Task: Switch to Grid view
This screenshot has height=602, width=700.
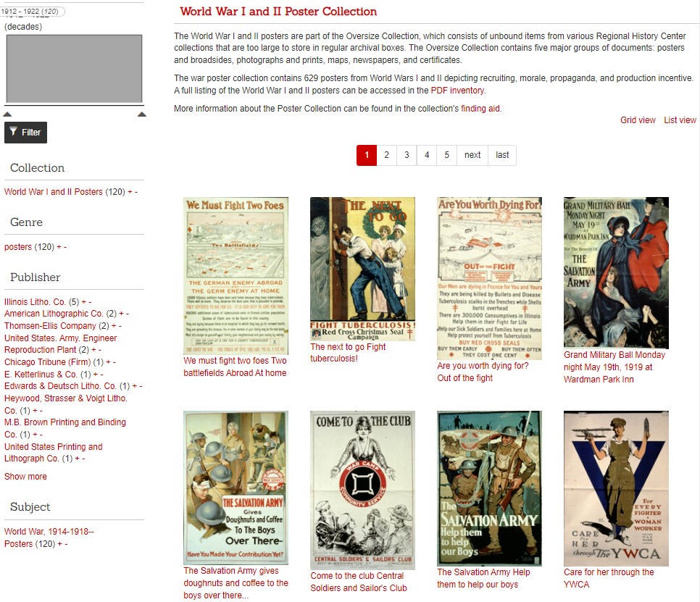Action: coord(638,120)
